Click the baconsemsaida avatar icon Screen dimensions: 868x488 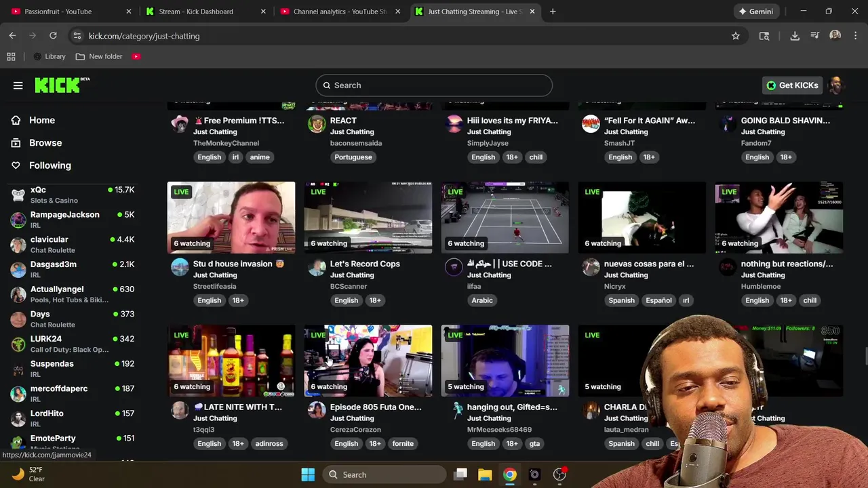tap(317, 124)
